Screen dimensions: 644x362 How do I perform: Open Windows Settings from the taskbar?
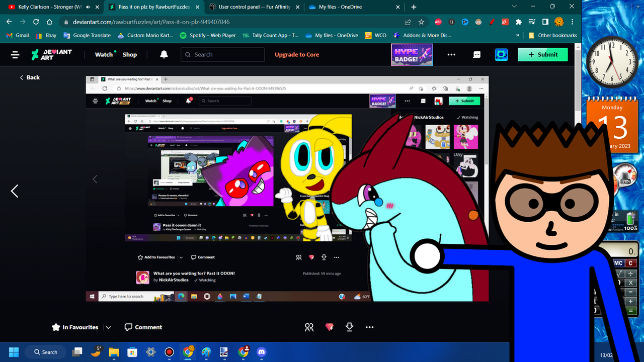click(x=150, y=352)
